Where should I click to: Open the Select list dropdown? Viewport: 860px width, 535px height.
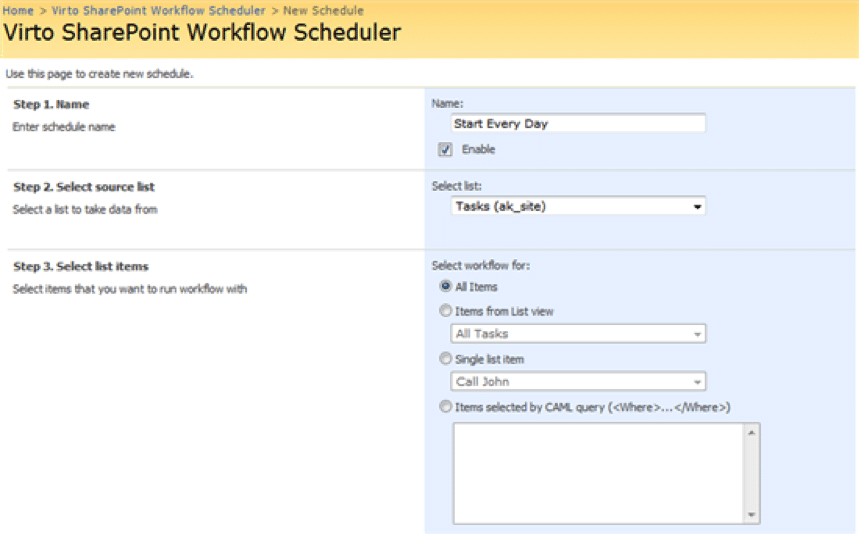pos(578,206)
